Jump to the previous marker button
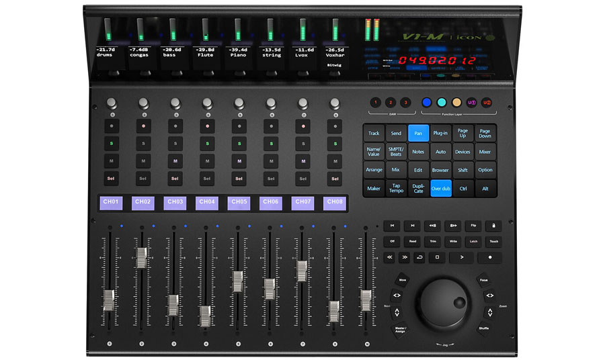Screen dimensions: 605x364 click(x=392, y=226)
